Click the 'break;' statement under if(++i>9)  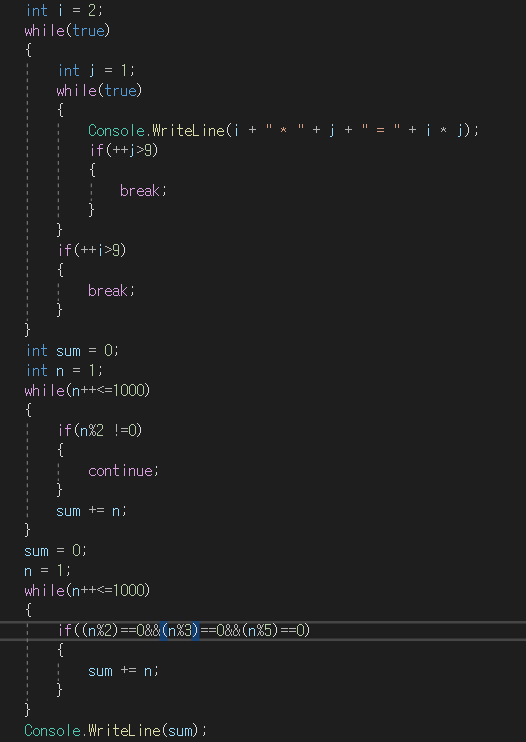click(112, 290)
